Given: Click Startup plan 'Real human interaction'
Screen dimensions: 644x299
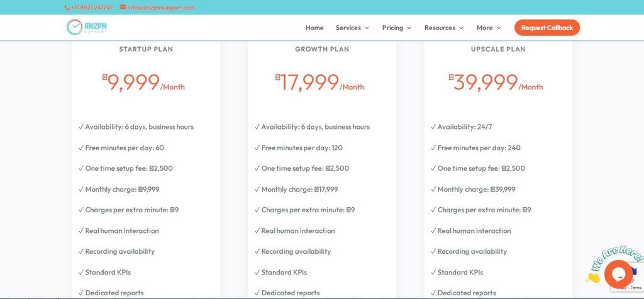Looking at the screenshot, I should 118,231.
